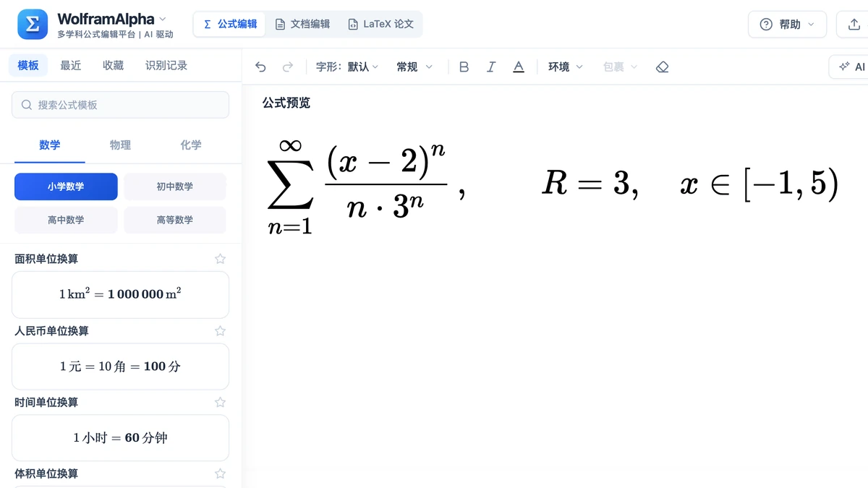The width and height of the screenshot is (868, 488).
Task: Favorite the 人民币单位换算 template star
Action: point(221,331)
